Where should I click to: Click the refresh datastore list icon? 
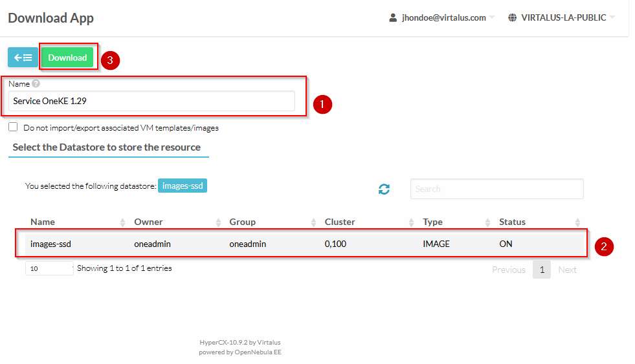384,189
